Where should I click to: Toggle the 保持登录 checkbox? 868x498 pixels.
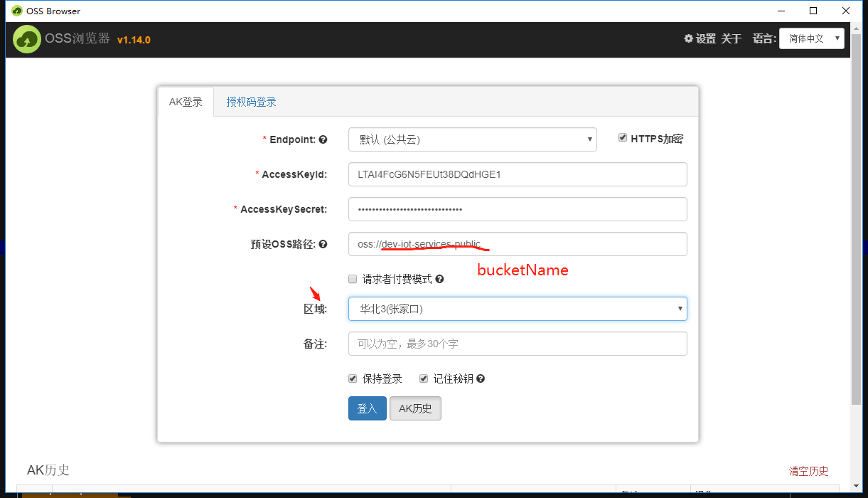pyautogui.click(x=353, y=378)
